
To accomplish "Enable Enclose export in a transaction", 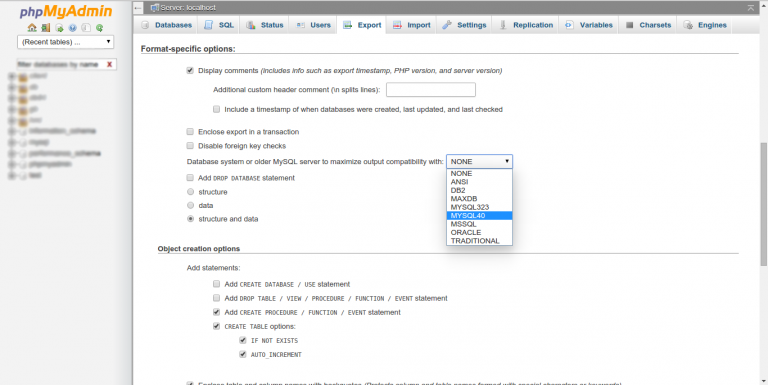I will click(x=190, y=132).
